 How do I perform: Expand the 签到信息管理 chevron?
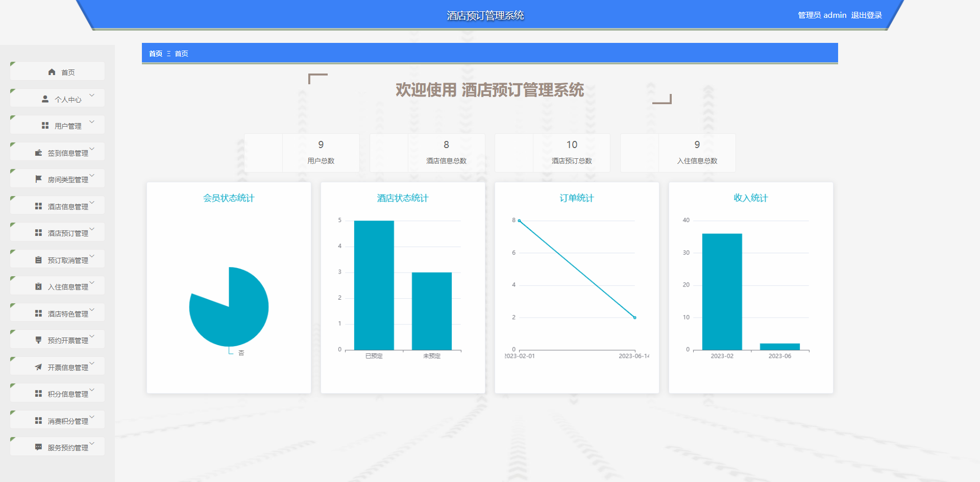[x=92, y=149]
